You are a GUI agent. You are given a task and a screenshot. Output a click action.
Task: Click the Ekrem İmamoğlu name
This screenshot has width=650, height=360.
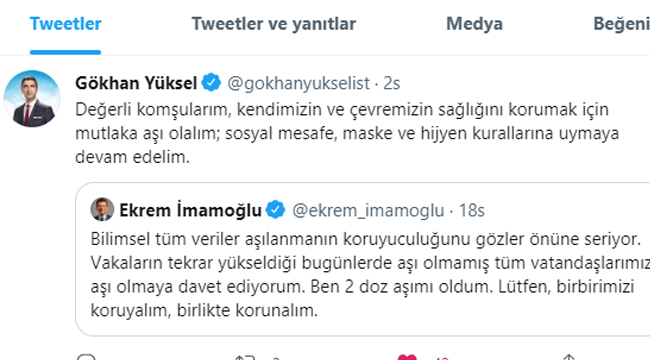[190, 210]
